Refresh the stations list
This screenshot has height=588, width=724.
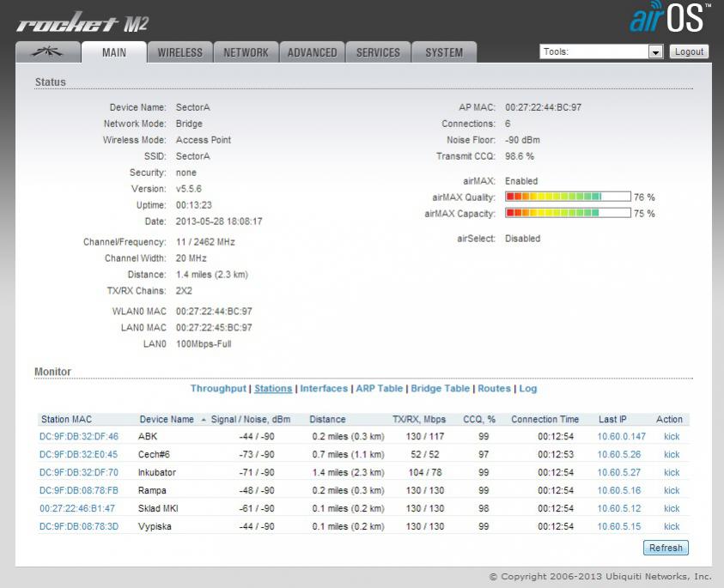pos(666,548)
